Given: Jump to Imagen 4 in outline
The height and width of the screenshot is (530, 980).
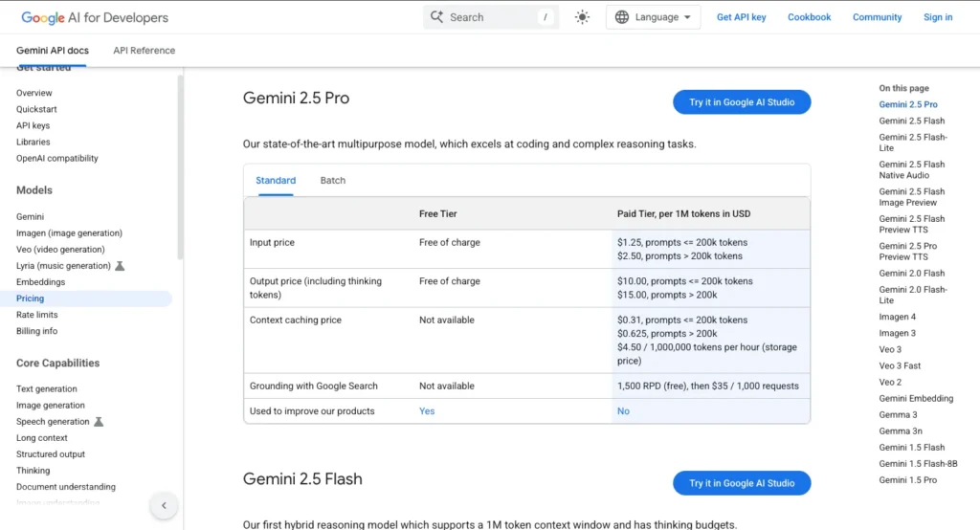Looking at the screenshot, I should click(897, 317).
